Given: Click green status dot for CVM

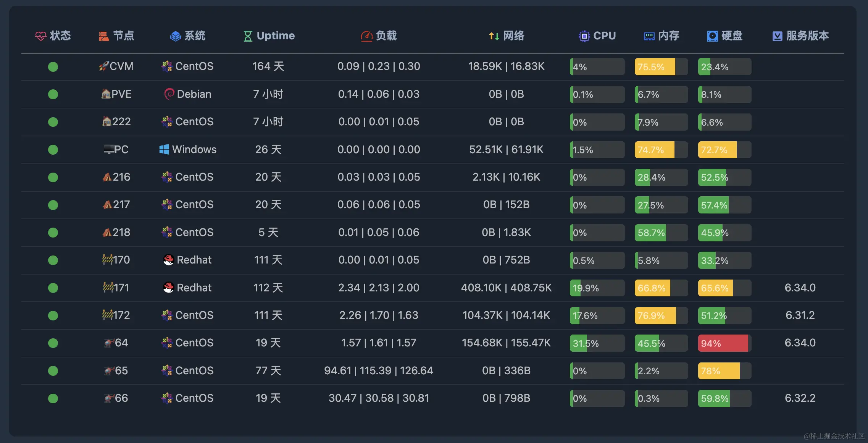Looking at the screenshot, I should coord(53,67).
